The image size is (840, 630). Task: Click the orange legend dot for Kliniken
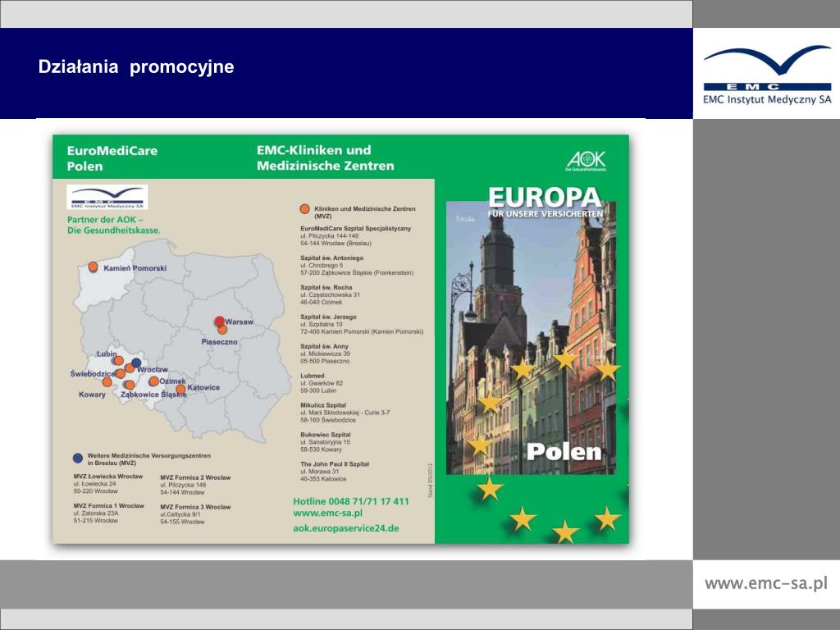305,209
